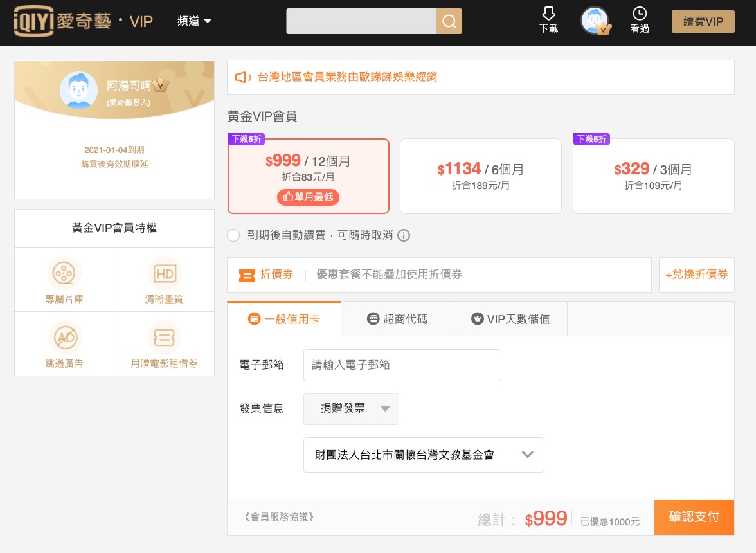
Task: Switch to the VIP天數儲值 tab
Action: click(x=510, y=319)
